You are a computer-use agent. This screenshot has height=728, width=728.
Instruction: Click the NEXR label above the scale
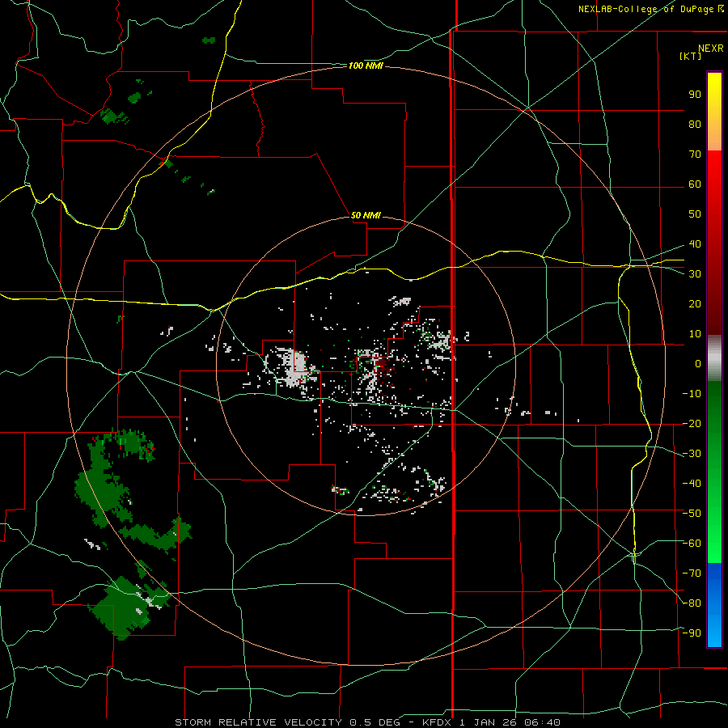pyautogui.click(x=710, y=49)
